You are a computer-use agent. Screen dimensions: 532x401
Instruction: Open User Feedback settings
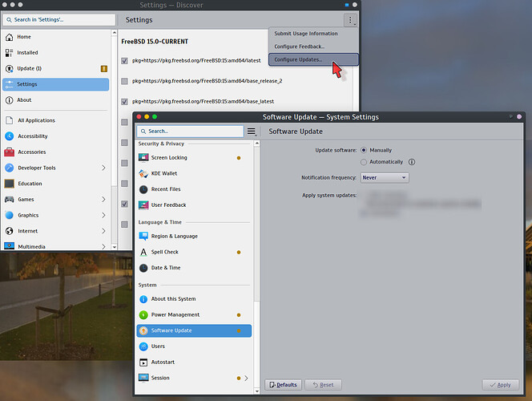pos(194,205)
